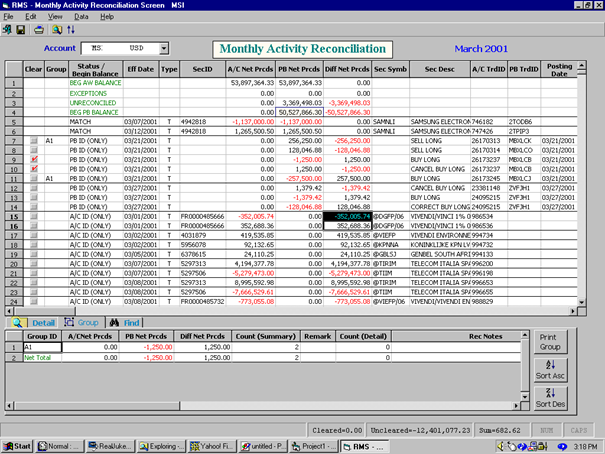This screenshot has width=605, height=454.
Task: Open the Start menu
Action: [17, 446]
